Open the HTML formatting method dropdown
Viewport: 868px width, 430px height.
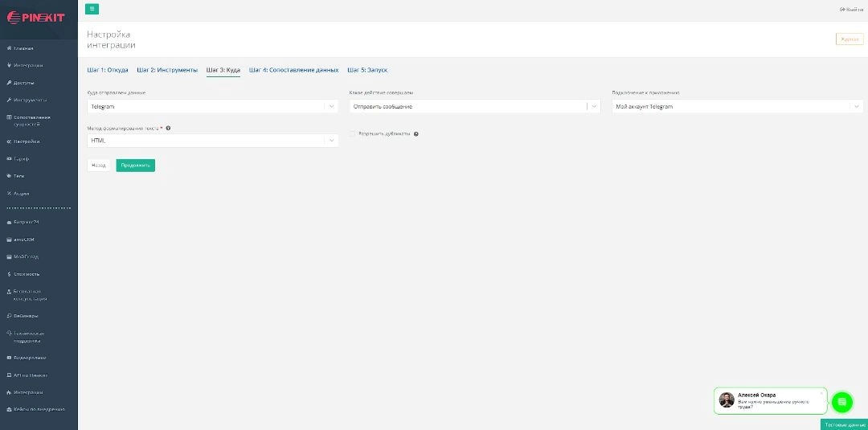[212, 140]
